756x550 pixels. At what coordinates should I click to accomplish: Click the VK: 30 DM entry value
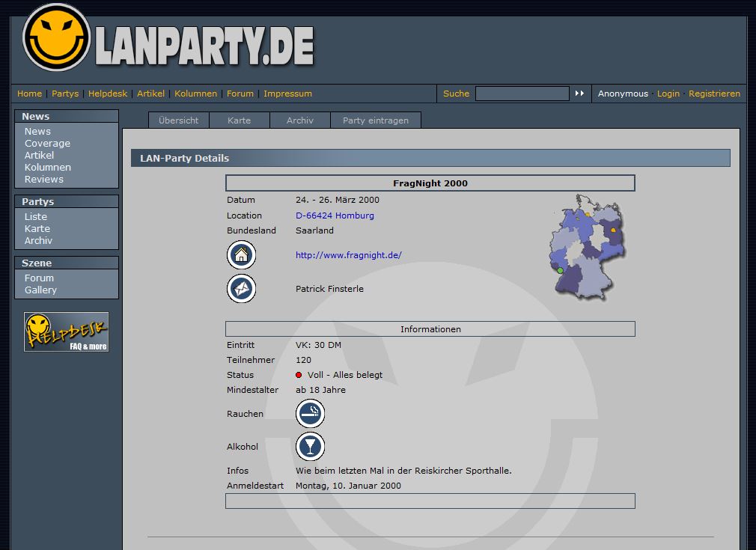(x=318, y=345)
